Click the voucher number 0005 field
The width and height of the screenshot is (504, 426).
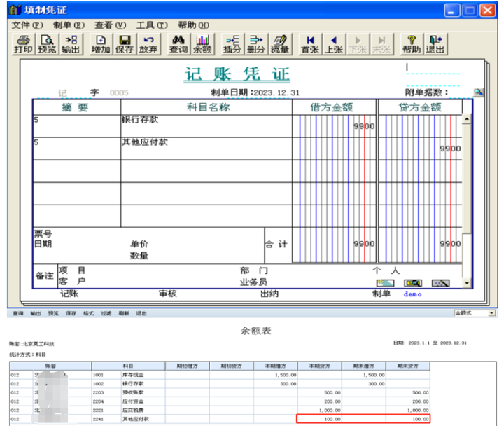point(119,93)
